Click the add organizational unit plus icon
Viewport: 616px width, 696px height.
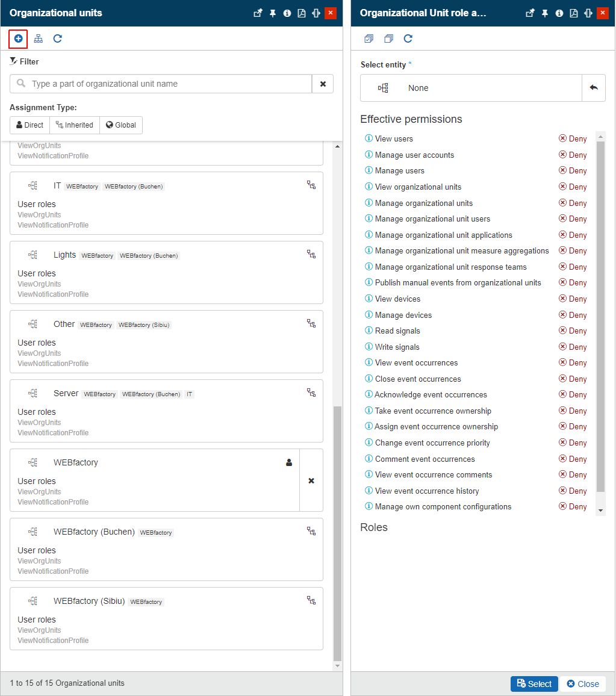tap(18, 39)
